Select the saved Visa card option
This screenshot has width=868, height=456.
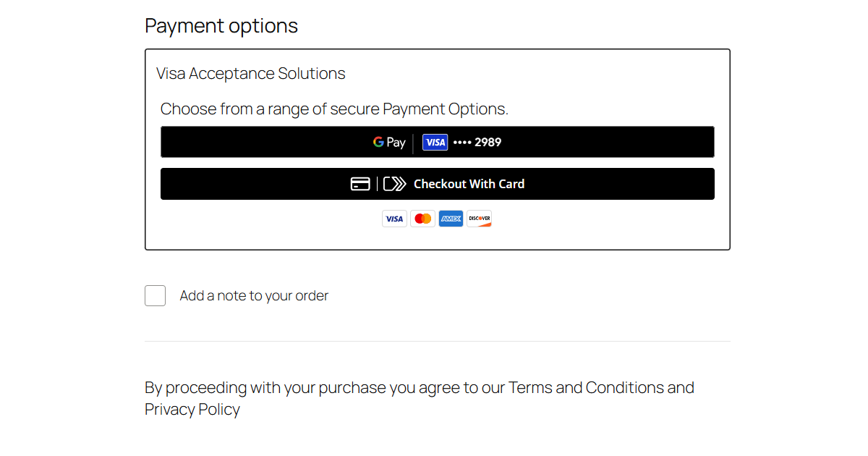(x=463, y=142)
